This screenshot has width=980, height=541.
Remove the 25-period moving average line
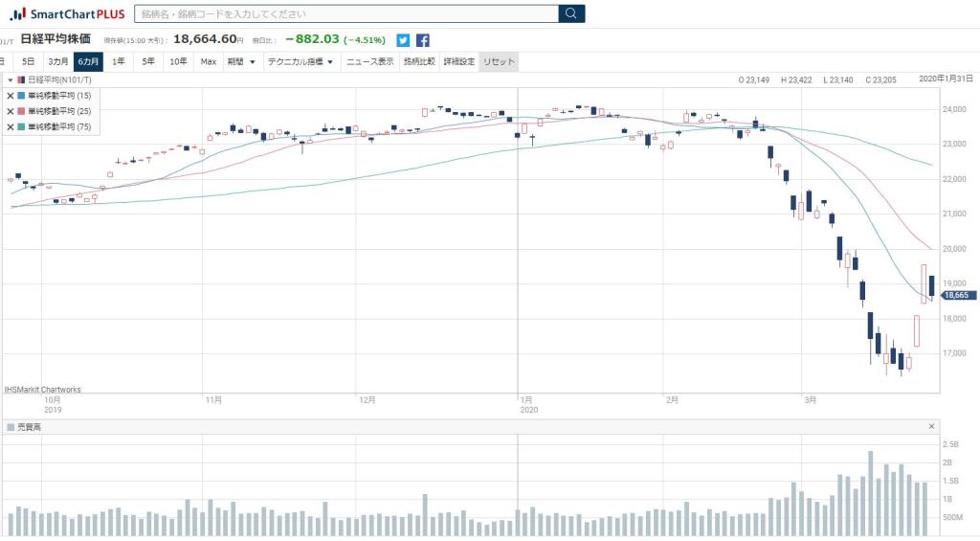click(11, 111)
